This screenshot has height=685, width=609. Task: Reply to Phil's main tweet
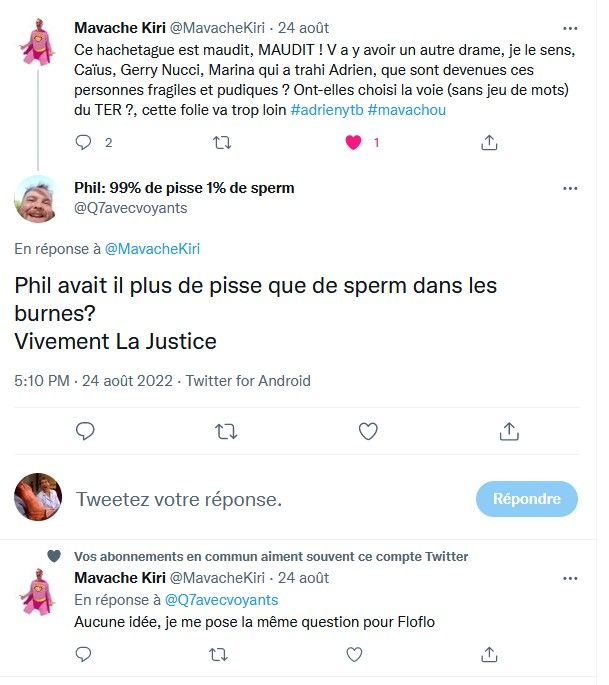pos(85,431)
